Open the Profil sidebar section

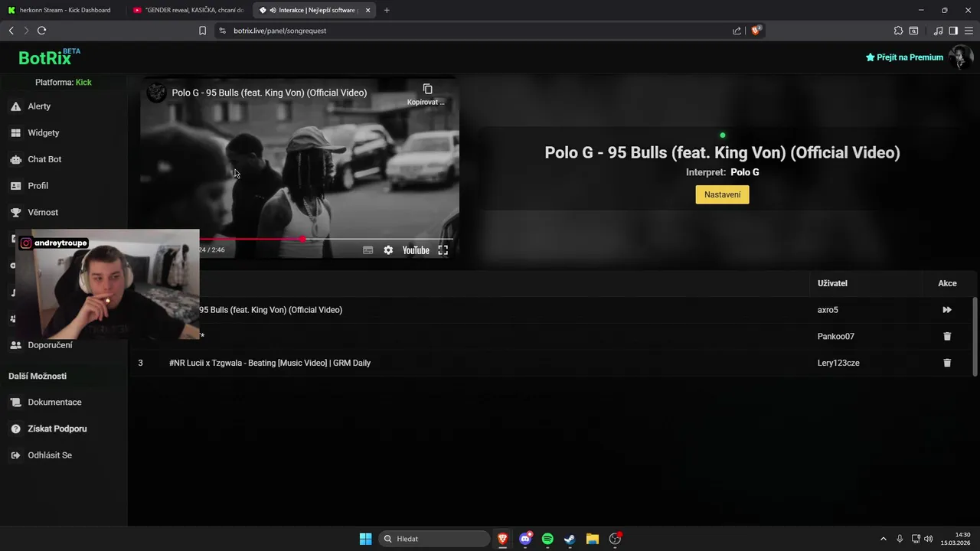pos(38,186)
